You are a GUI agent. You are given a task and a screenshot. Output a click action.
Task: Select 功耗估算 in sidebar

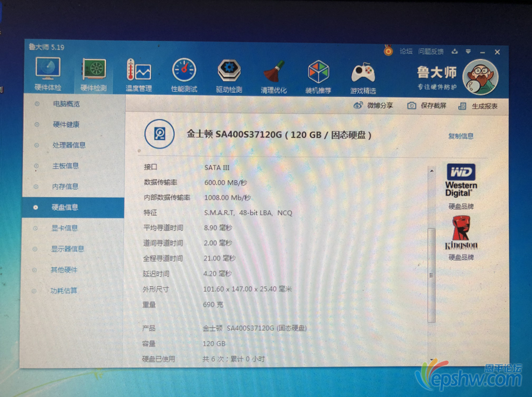[x=63, y=290]
